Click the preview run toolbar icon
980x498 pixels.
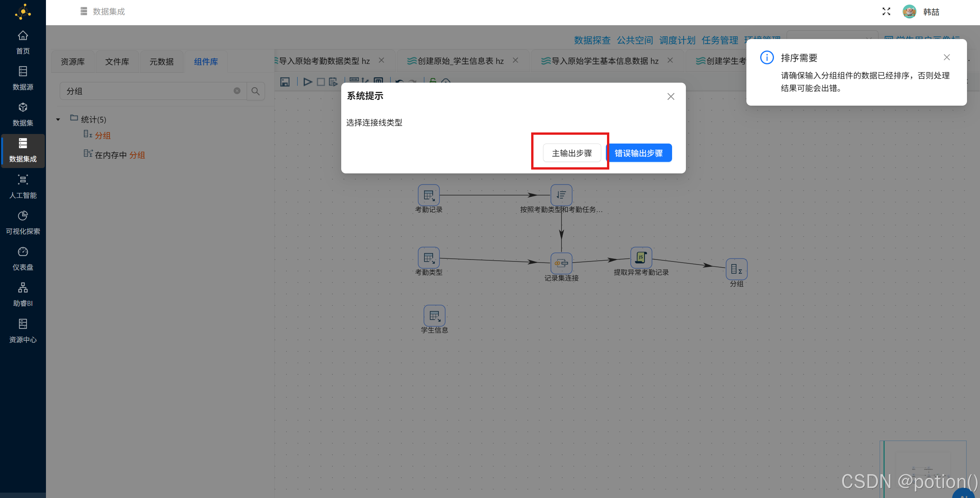333,82
